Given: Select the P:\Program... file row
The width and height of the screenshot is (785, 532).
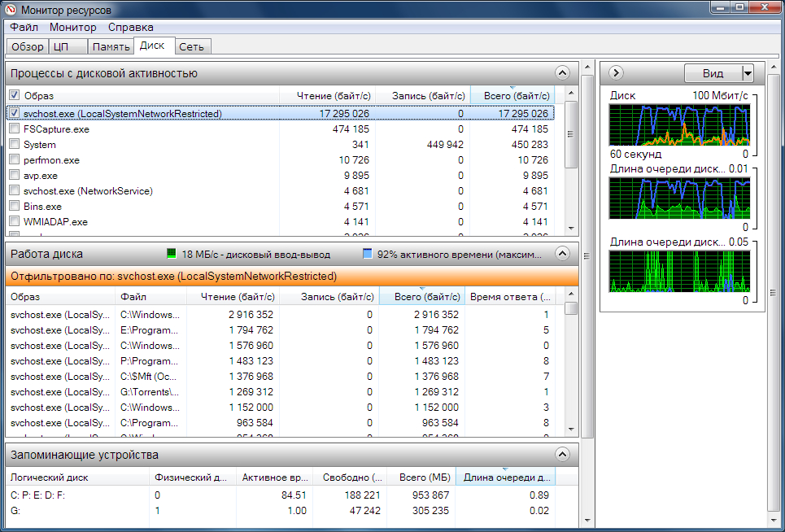Looking at the screenshot, I should point(281,361).
